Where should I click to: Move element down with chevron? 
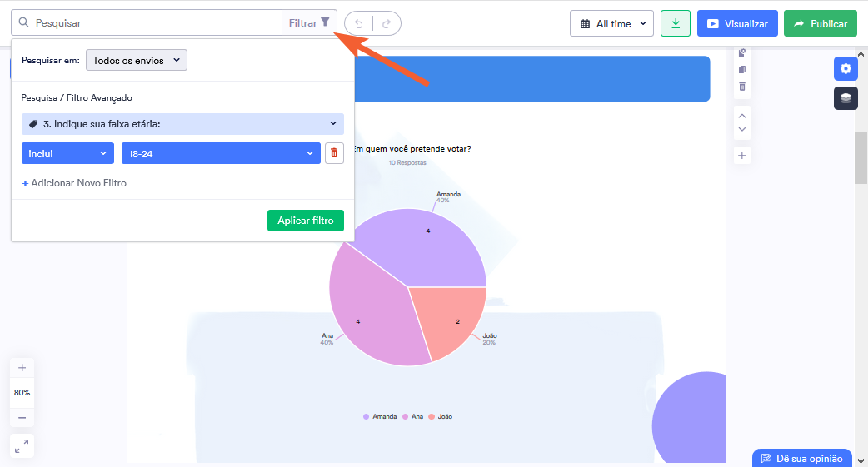coord(741,129)
